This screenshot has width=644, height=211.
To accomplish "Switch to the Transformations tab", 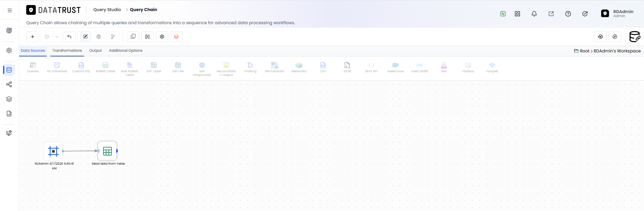I will point(67,50).
